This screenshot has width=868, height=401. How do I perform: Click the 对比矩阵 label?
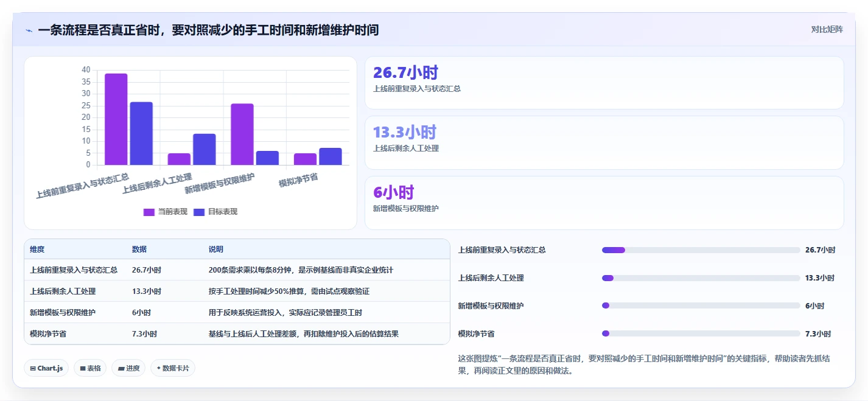(827, 29)
